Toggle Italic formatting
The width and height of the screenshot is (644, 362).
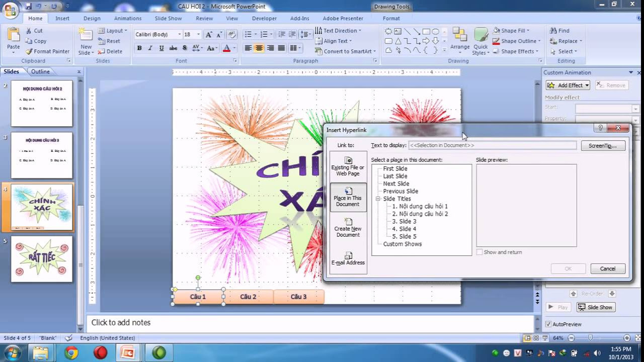click(150, 48)
